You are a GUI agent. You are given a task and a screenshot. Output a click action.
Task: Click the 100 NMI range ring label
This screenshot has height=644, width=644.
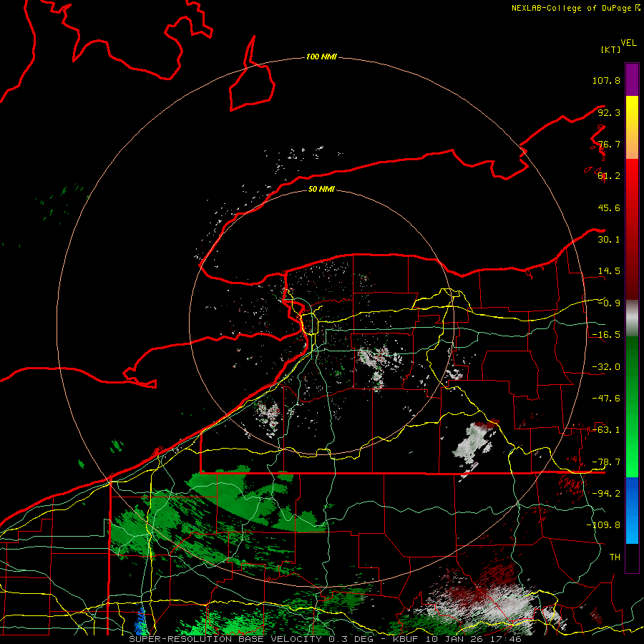[x=321, y=57]
